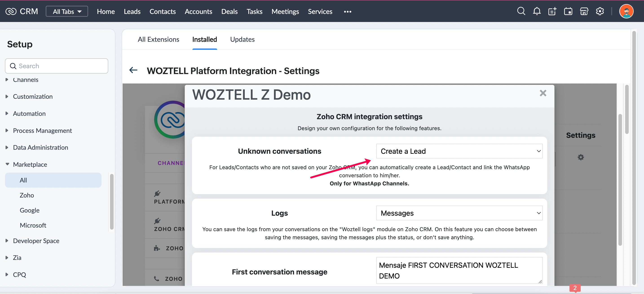Click the back arrow beside WOZTELL Platform Integration
The height and width of the screenshot is (294, 644).
point(133,70)
